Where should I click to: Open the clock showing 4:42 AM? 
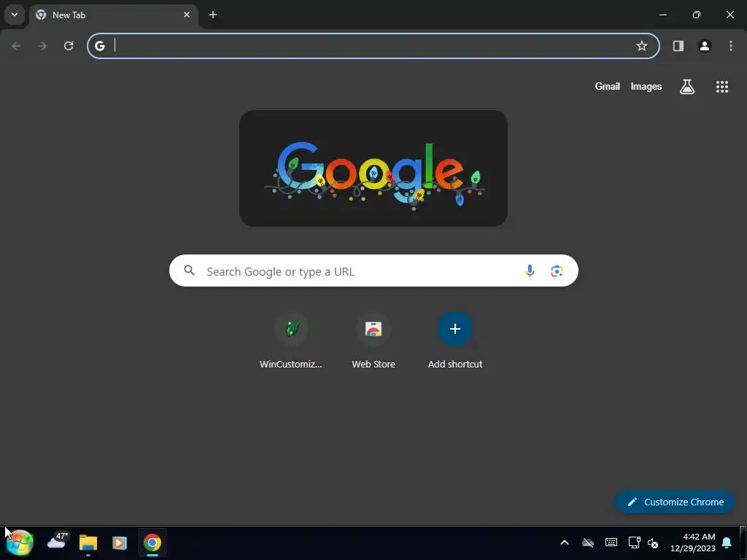click(692, 542)
